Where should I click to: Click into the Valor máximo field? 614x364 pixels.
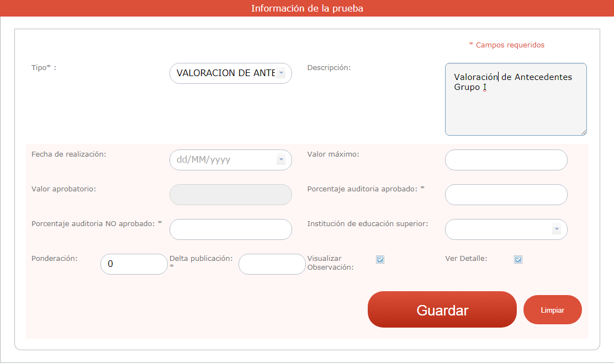[506, 160]
